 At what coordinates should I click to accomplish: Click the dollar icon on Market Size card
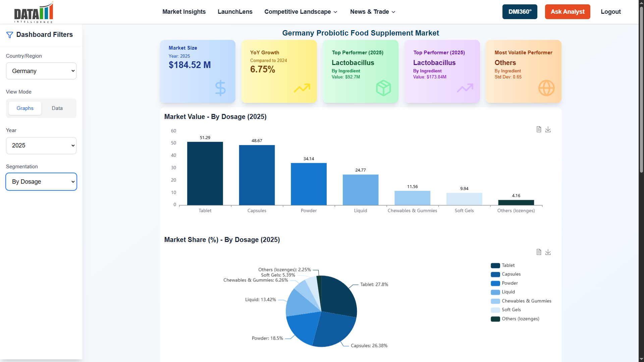tap(220, 88)
